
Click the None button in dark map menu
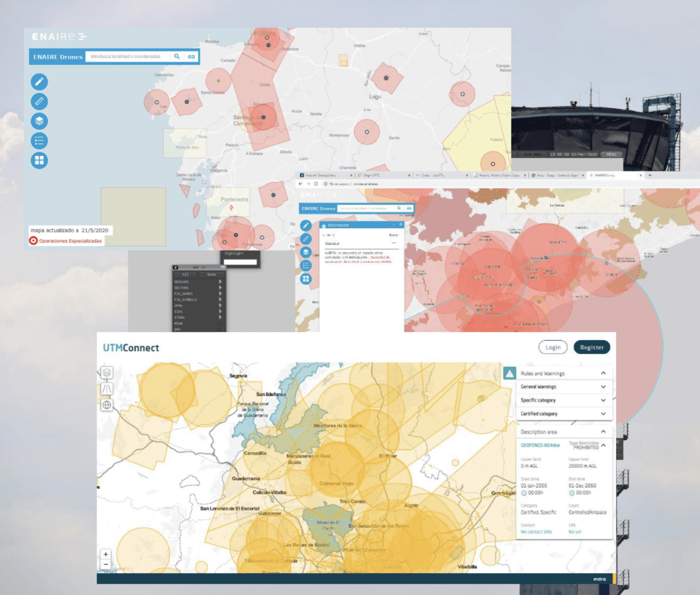click(211, 275)
